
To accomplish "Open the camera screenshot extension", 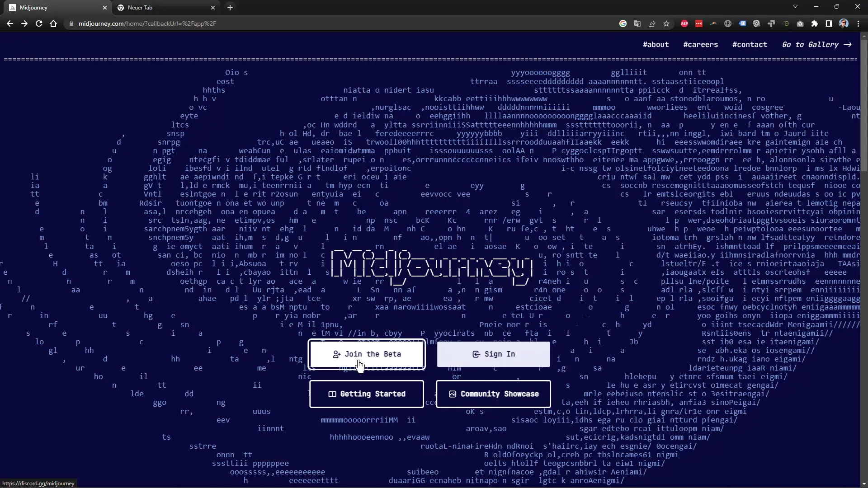I will (800, 23).
